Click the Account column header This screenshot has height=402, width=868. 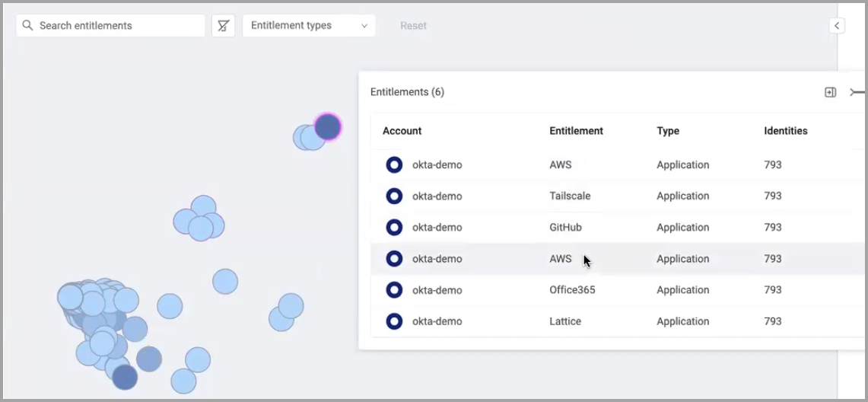tap(402, 131)
